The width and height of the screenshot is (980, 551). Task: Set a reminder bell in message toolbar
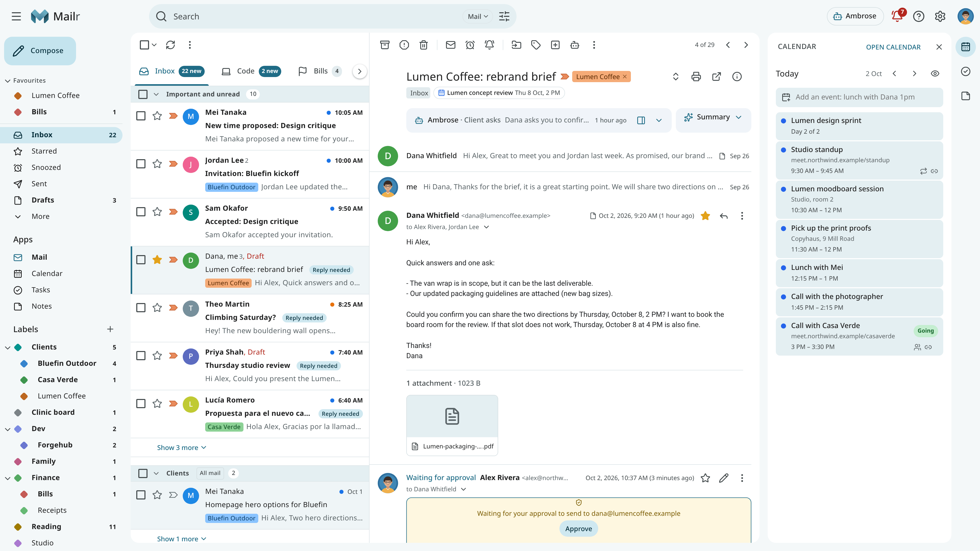(x=489, y=45)
